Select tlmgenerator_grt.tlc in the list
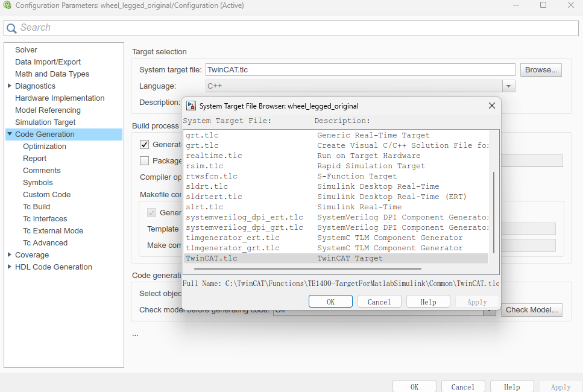The height and width of the screenshot is (392, 583). pyautogui.click(x=336, y=248)
